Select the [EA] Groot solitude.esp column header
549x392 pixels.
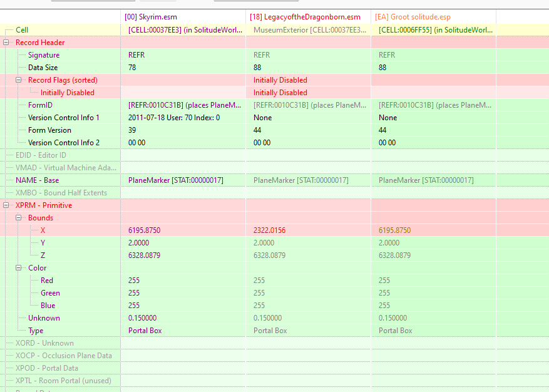point(434,17)
